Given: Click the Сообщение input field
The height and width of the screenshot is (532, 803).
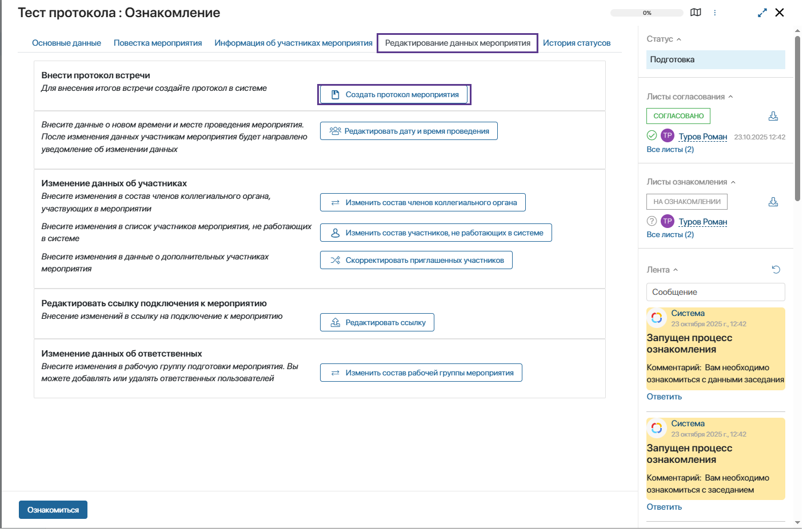Looking at the screenshot, I should [716, 292].
